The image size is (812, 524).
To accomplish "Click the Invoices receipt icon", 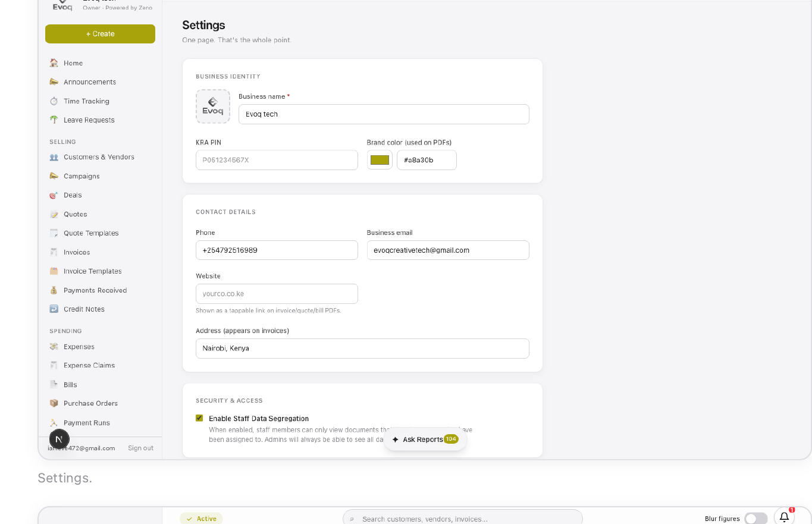I will [54, 252].
